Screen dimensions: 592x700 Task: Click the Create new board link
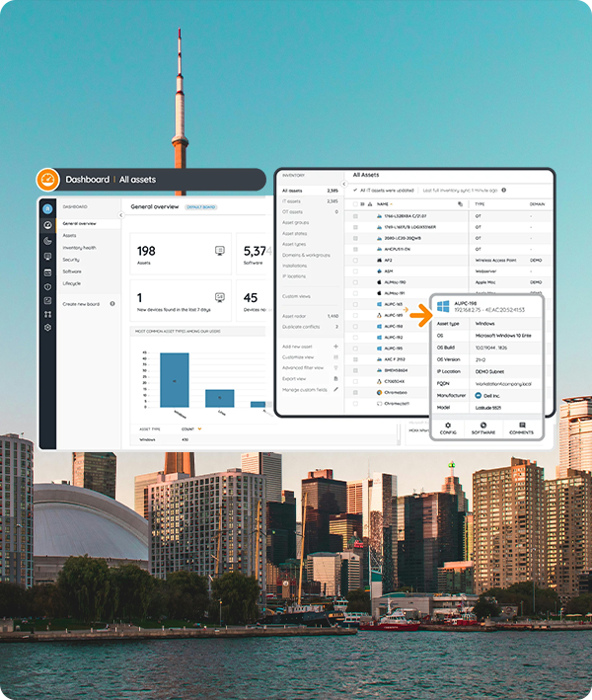[83, 304]
